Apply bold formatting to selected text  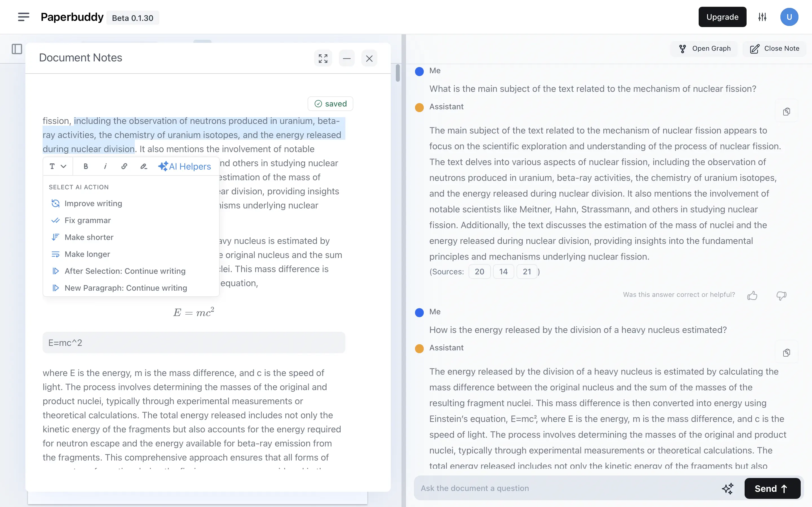pyautogui.click(x=85, y=166)
